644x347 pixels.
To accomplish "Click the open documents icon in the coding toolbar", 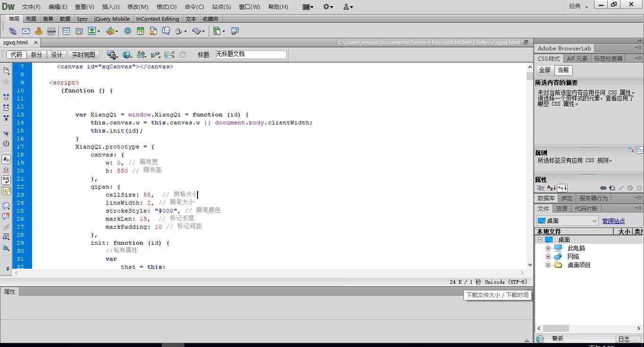I will coord(7,70).
